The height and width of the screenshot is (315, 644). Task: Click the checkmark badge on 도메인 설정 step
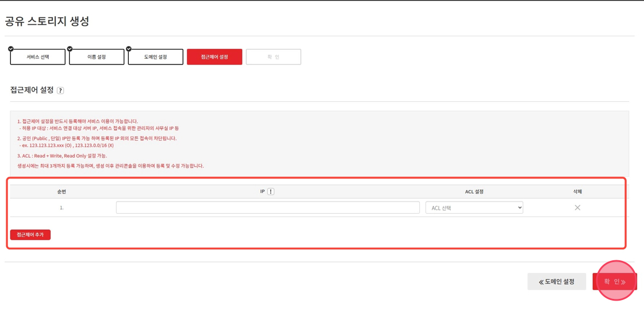pyautogui.click(x=129, y=49)
